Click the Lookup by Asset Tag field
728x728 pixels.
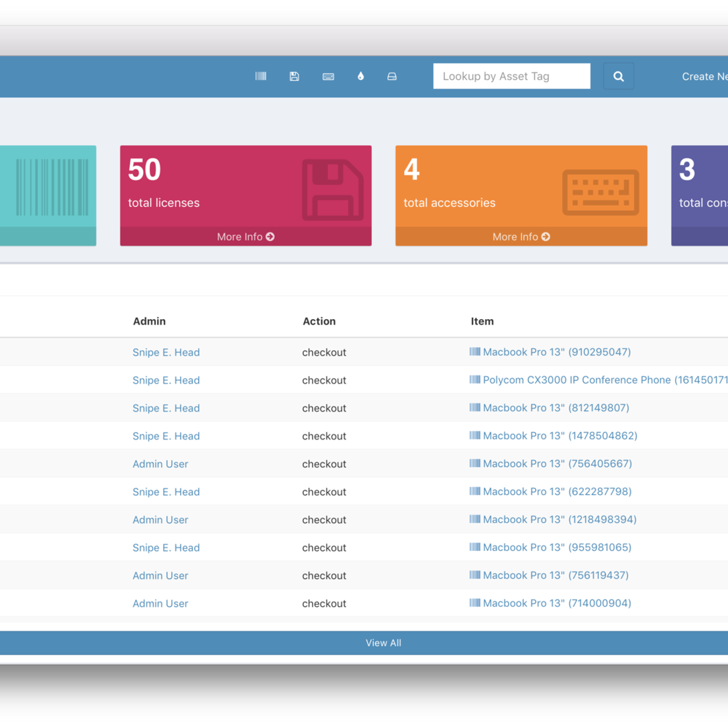point(511,76)
